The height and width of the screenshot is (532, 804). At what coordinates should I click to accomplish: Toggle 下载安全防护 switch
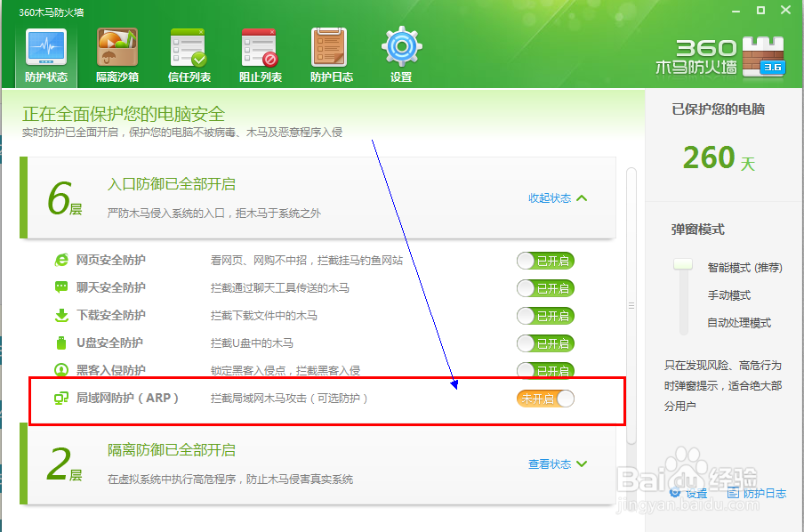pos(545,316)
